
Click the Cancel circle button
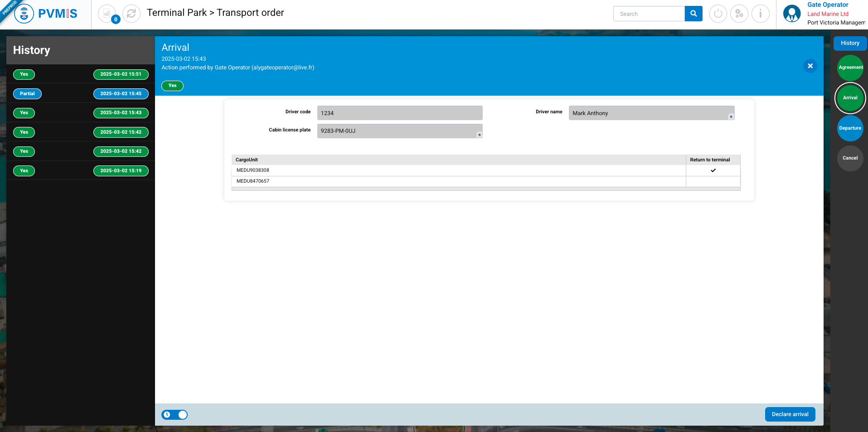(850, 158)
